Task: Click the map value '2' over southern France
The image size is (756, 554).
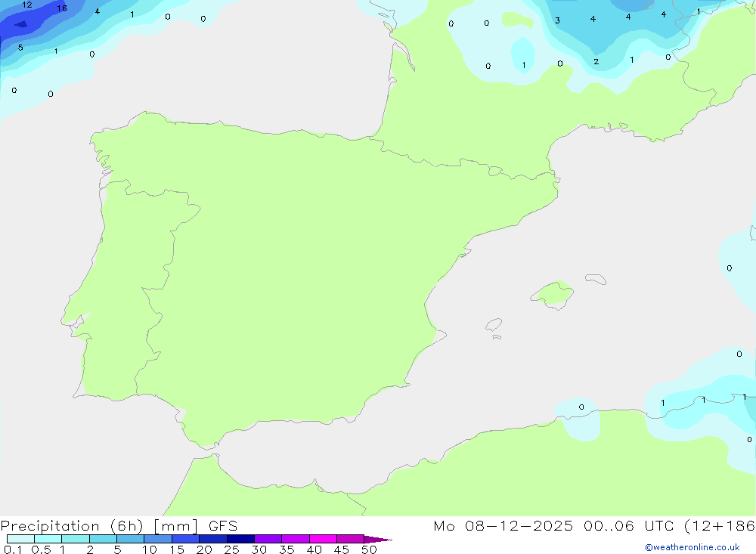Action: coord(596,62)
